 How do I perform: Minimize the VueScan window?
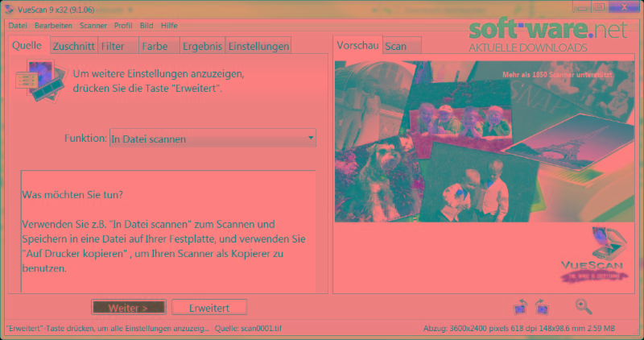coord(582,7)
